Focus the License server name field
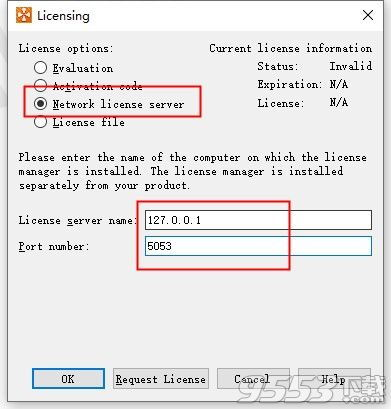The height and width of the screenshot is (409, 391). [x=258, y=220]
